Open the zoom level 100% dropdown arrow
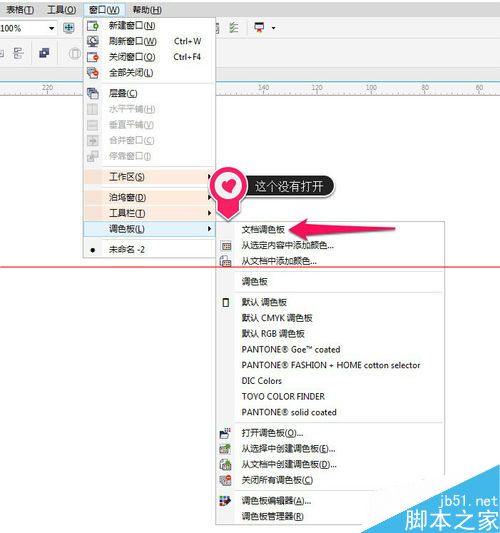Viewport: 500px width, 533px height. pyautogui.click(x=51, y=28)
